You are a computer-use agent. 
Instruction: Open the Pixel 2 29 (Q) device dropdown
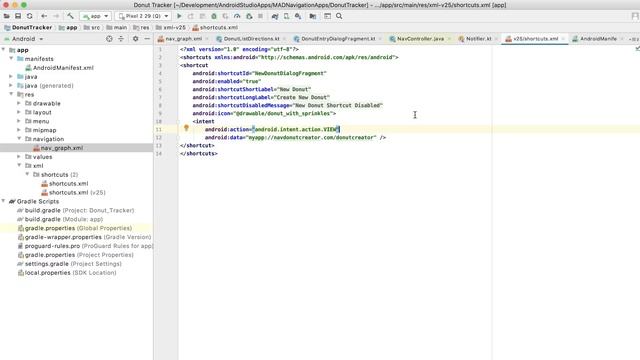click(x=143, y=16)
